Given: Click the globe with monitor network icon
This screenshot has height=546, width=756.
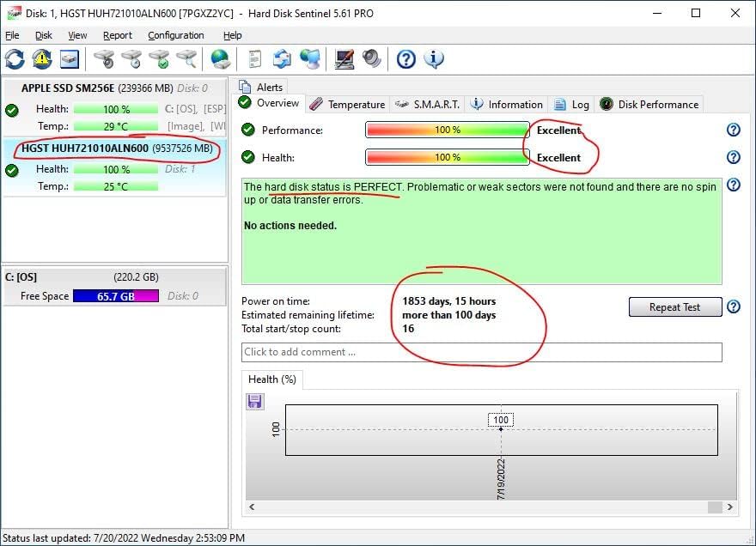Looking at the screenshot, I should 309,59.
